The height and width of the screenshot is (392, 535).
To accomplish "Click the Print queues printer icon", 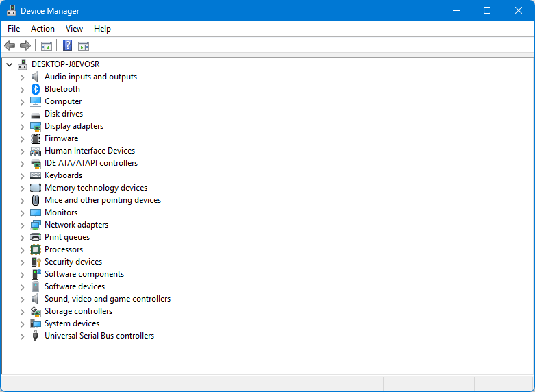I will click(36, 237).
